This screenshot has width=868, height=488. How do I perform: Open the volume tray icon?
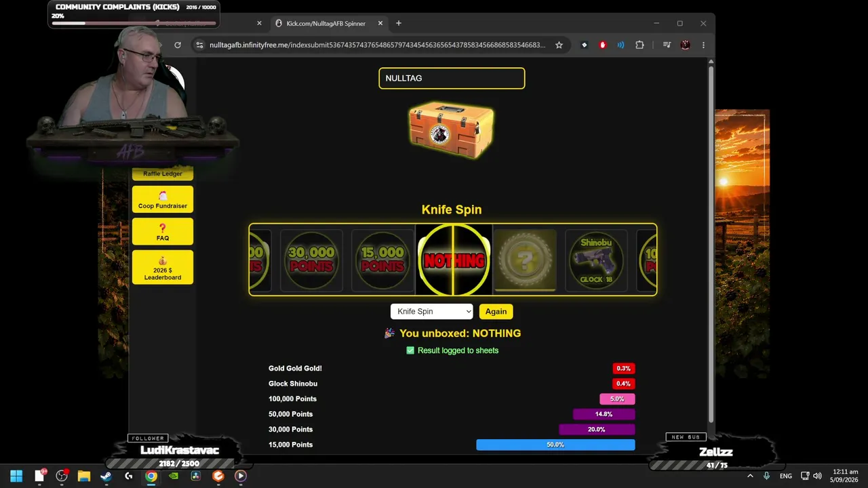(x=817, y=476)
